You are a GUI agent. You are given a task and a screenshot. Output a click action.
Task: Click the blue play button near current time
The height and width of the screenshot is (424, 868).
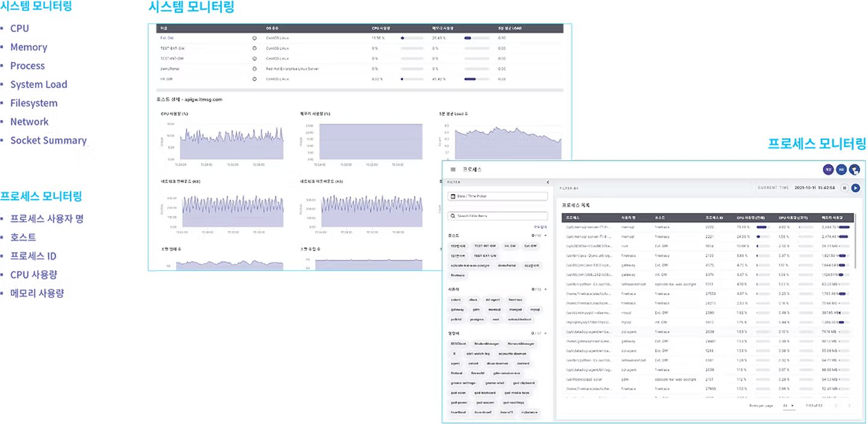[855, 188]
